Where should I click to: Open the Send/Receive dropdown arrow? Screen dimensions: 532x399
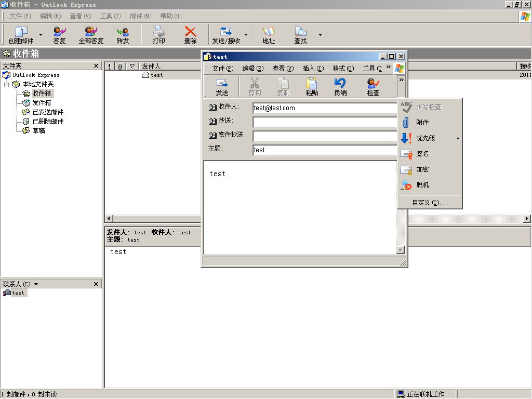pyautogui.click(x=246, y=35)
